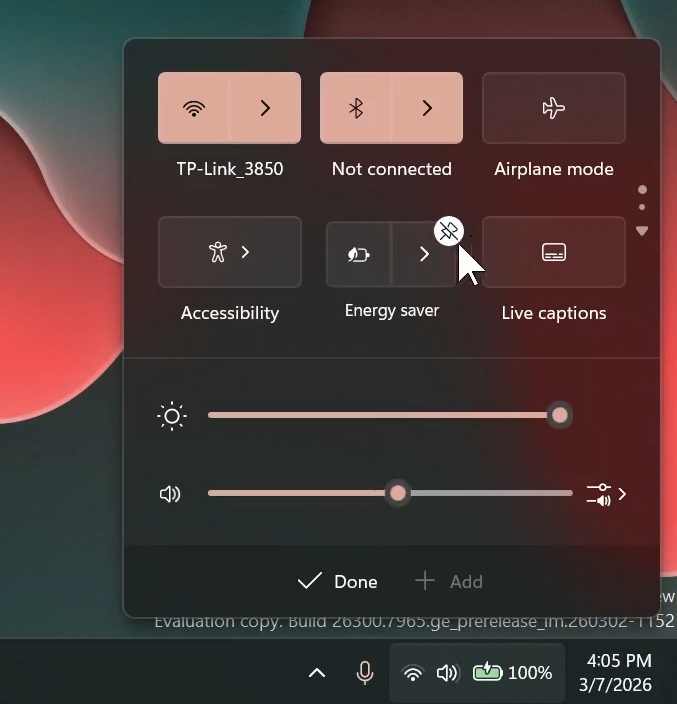
Task: Expand Energy saver options chevron
Action: (424, 255)
